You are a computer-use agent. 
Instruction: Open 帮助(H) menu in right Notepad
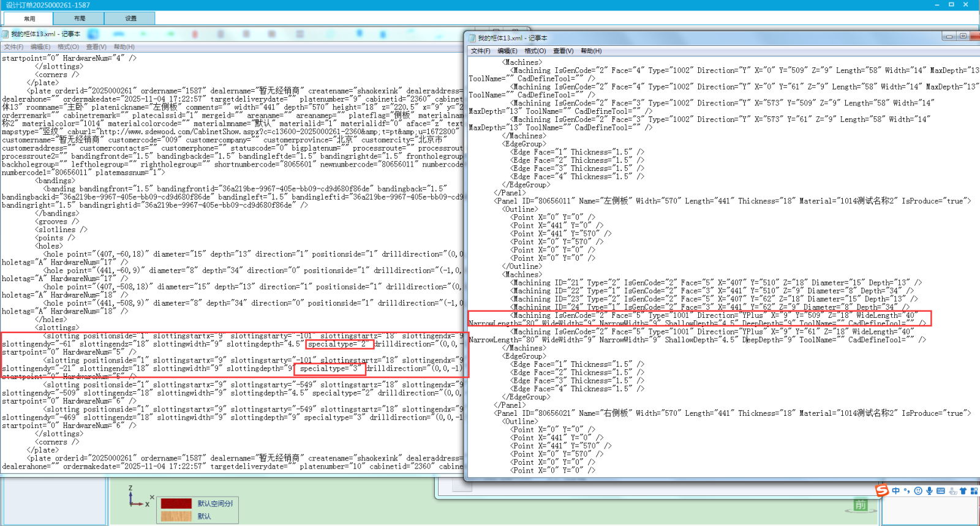[x=591, y=51]
